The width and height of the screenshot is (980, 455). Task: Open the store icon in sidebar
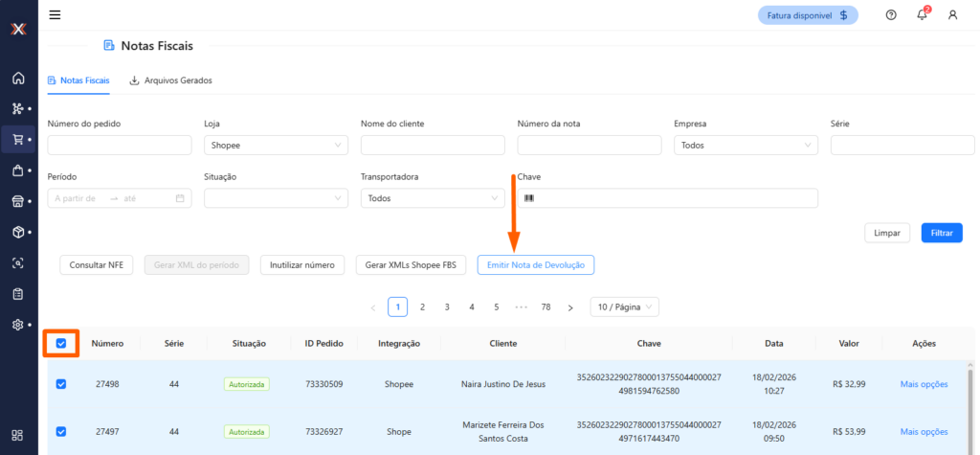tap(17, 201)
